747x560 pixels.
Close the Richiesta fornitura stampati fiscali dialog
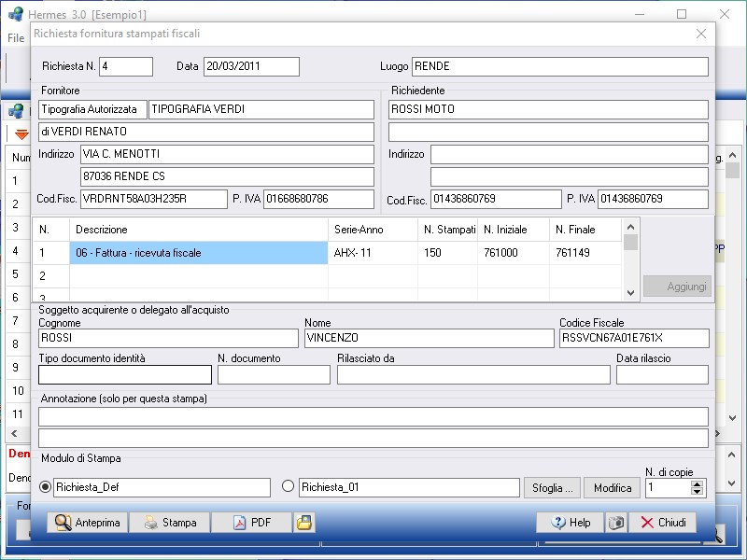tap(701, 34)
